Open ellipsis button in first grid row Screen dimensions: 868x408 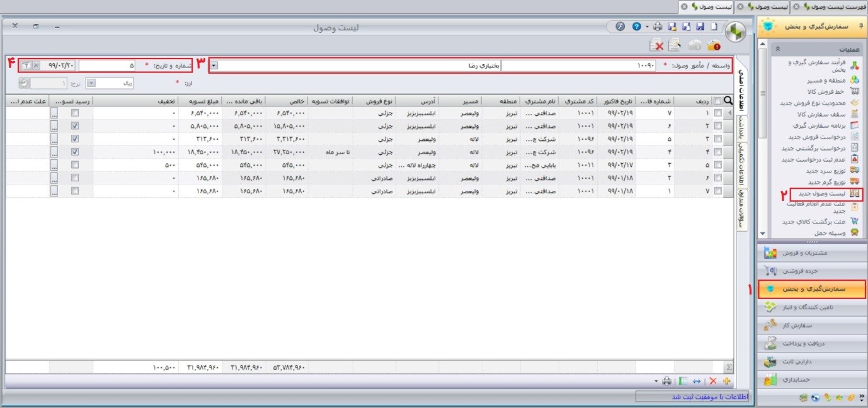point(54,113)
